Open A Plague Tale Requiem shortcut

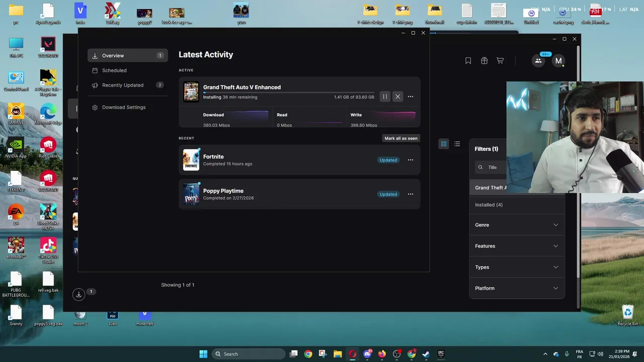point(48,83)
